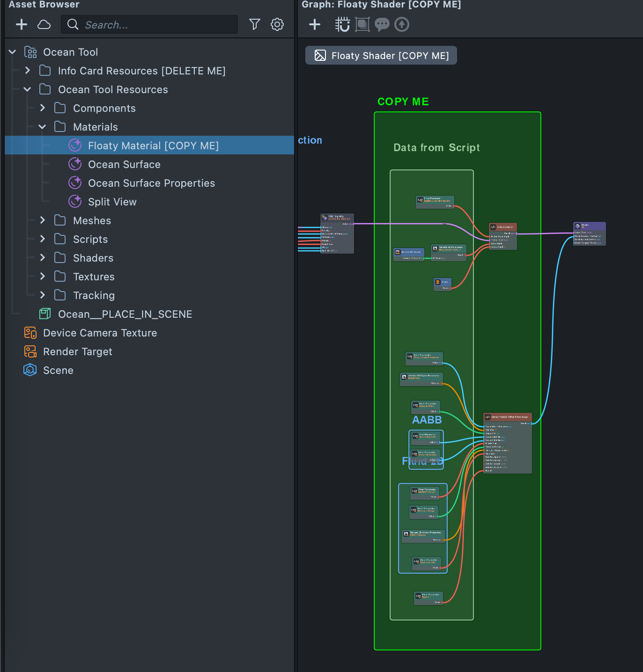Collapse the Ocean Tool package
This screenshot has height=672, width=643.
click(13, 52)
